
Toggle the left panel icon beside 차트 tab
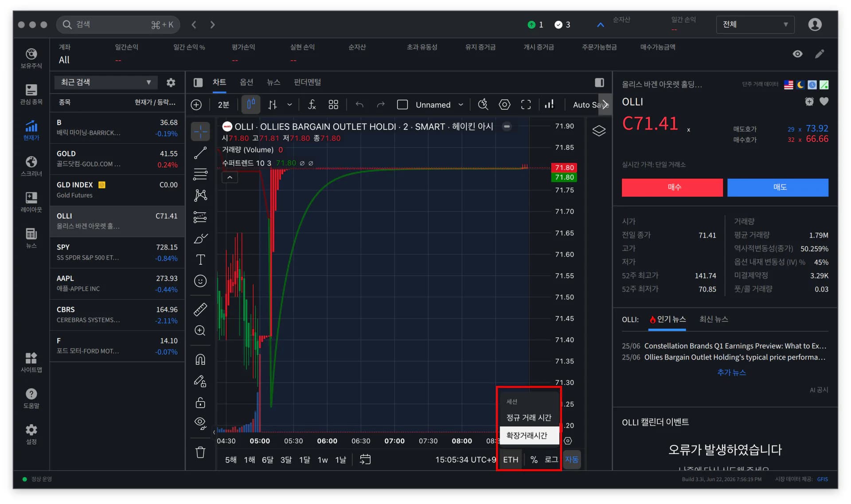[198, 82]
